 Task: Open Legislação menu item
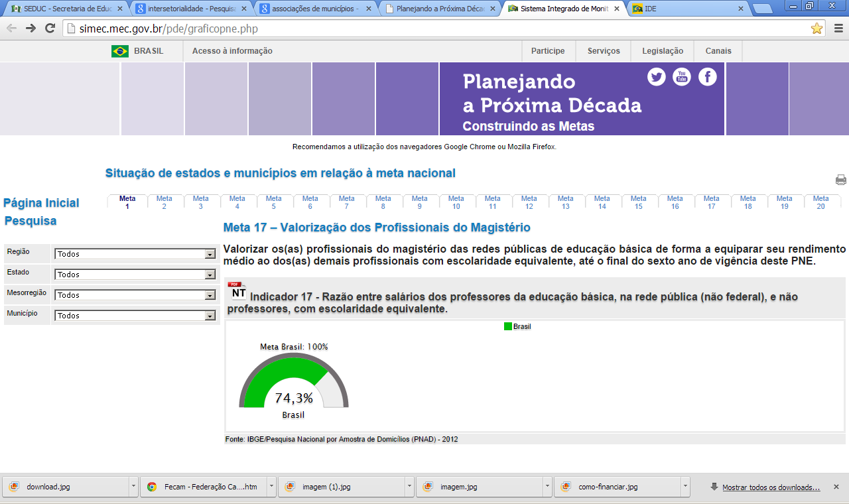coord(663,51)
